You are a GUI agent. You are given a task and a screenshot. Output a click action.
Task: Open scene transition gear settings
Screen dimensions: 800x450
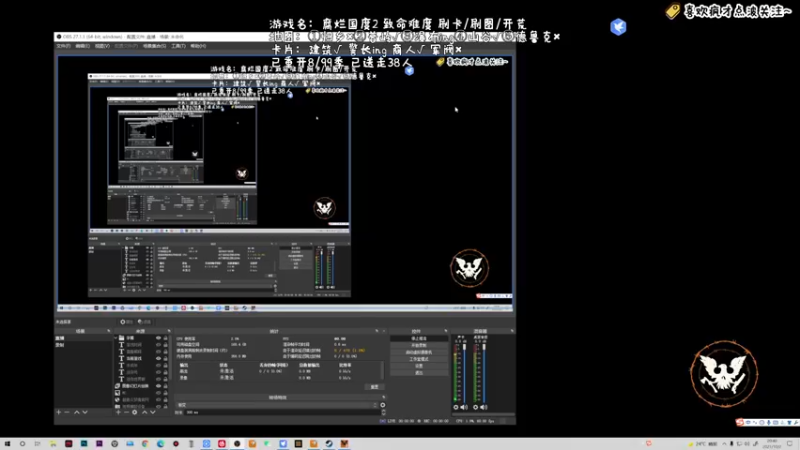(383, 405)
